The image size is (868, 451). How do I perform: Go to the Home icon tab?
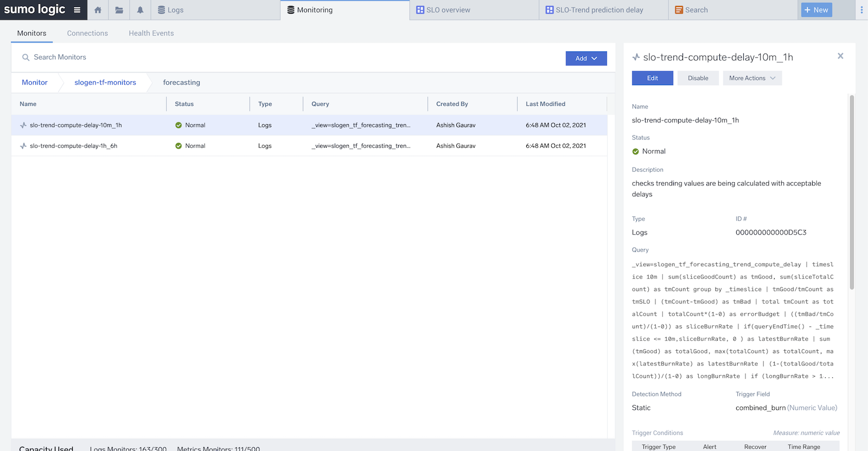[x=98, y=10]
